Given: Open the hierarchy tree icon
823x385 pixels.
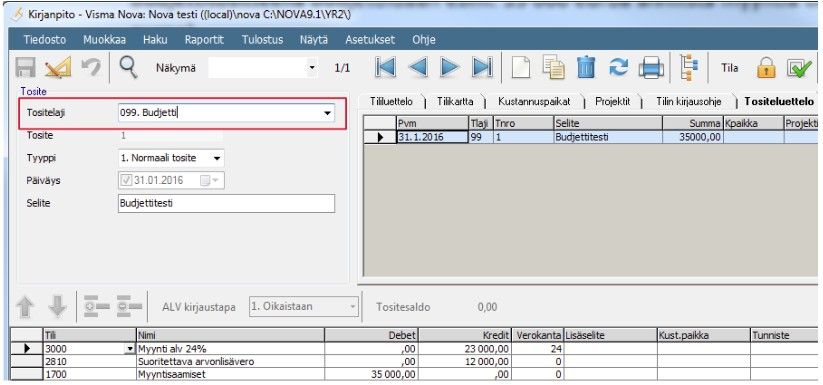Looking at the screenshot, I should click(688, 67).
